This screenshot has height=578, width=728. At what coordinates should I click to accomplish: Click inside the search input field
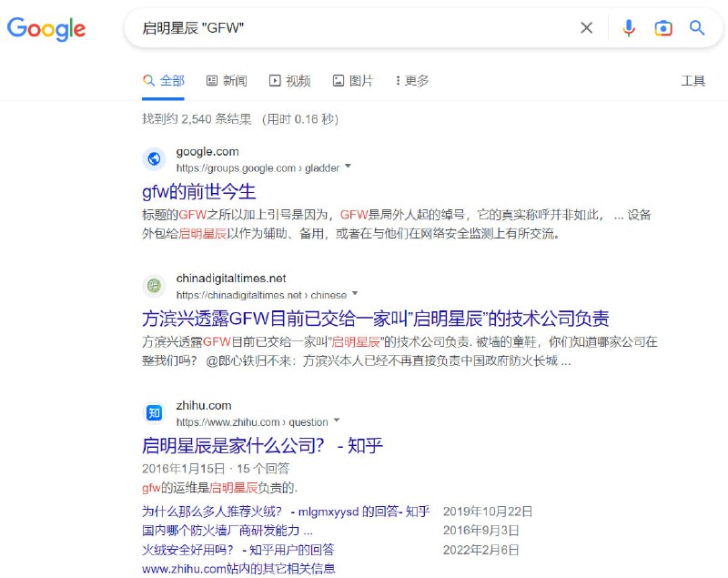pos(364,28)
